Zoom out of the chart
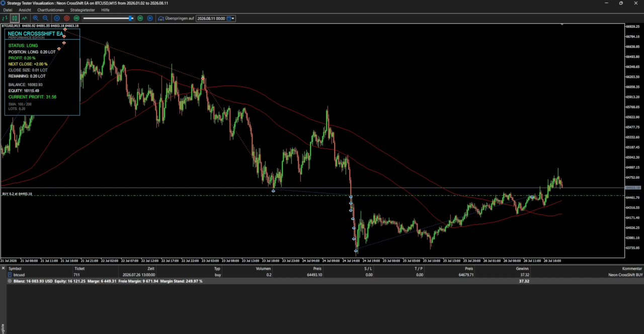Viewport: 644px width, 334px height. (x=45, y=18)
